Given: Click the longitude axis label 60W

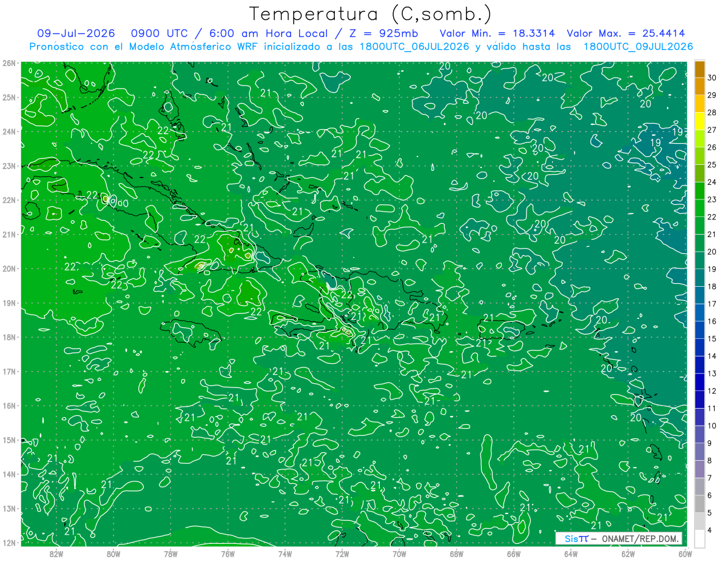Looking at the screenshot, I should pyautogui.click(x=685, y=553).
